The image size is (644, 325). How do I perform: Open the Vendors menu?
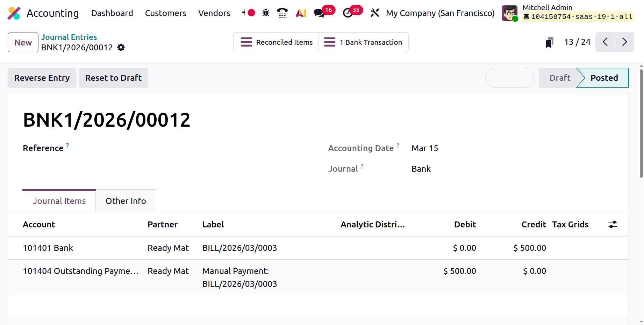tap(214, 13)
